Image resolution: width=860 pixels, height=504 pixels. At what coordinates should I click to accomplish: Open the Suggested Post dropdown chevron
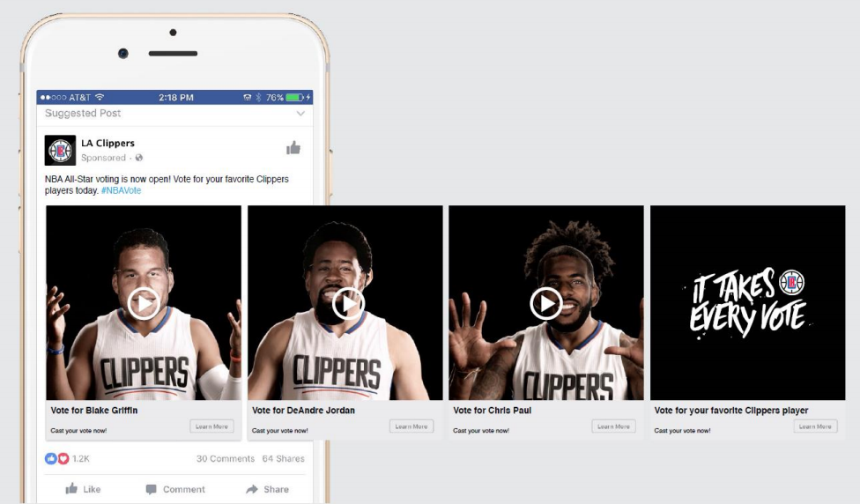point(300,114)
